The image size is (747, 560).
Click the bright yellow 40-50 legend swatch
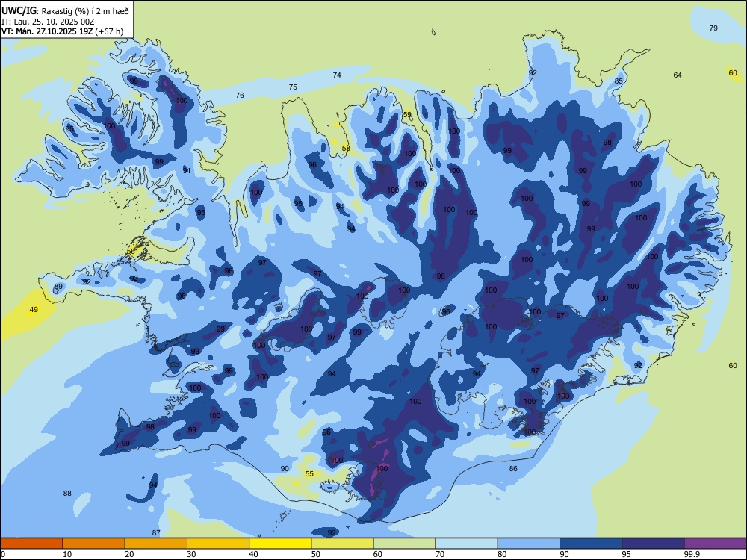[280, 544]
